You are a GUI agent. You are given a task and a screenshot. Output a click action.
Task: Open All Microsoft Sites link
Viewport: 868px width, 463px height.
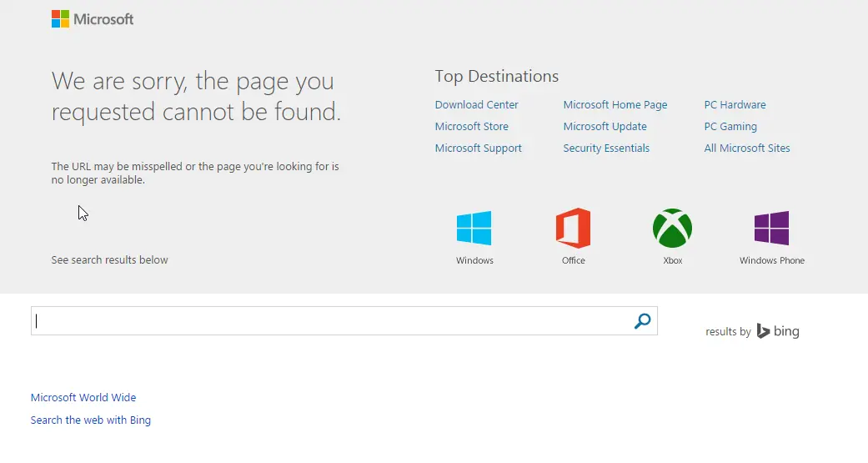tap(746, 148)
